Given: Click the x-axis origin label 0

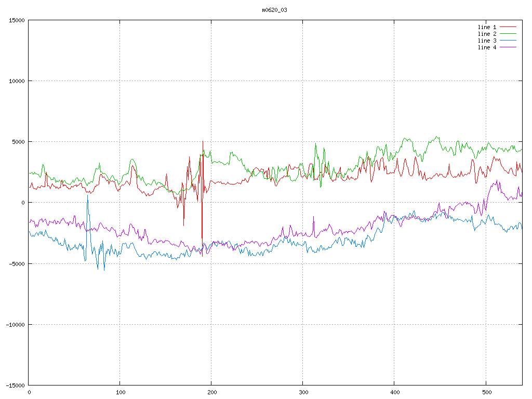Looking at the screenshot, I should (x=29, y=393).
